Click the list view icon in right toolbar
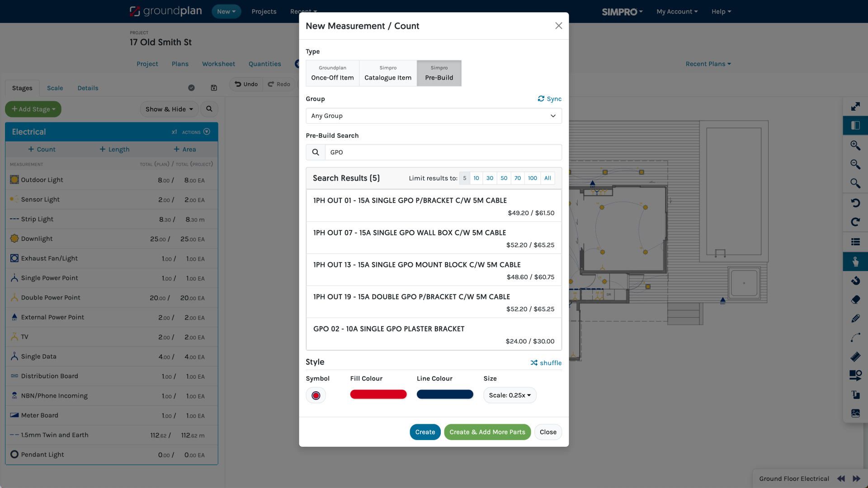The image size is (868, 488). click(855, 242)
